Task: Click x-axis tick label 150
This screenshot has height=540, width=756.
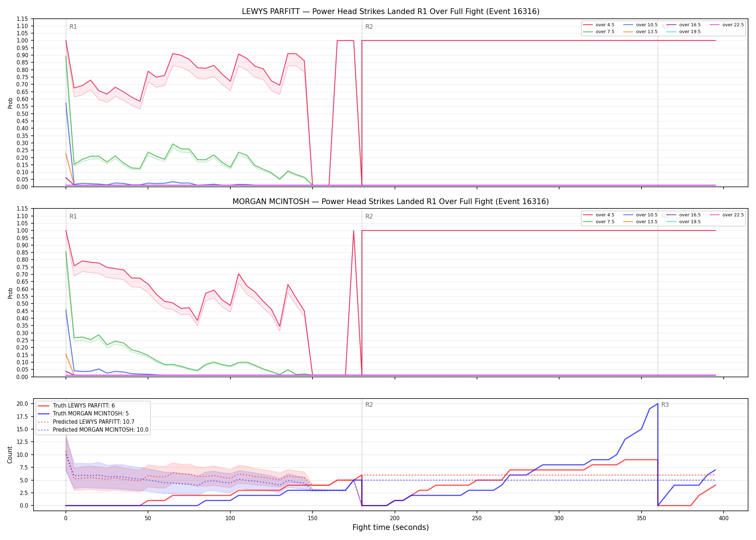Action: [312, 518]
